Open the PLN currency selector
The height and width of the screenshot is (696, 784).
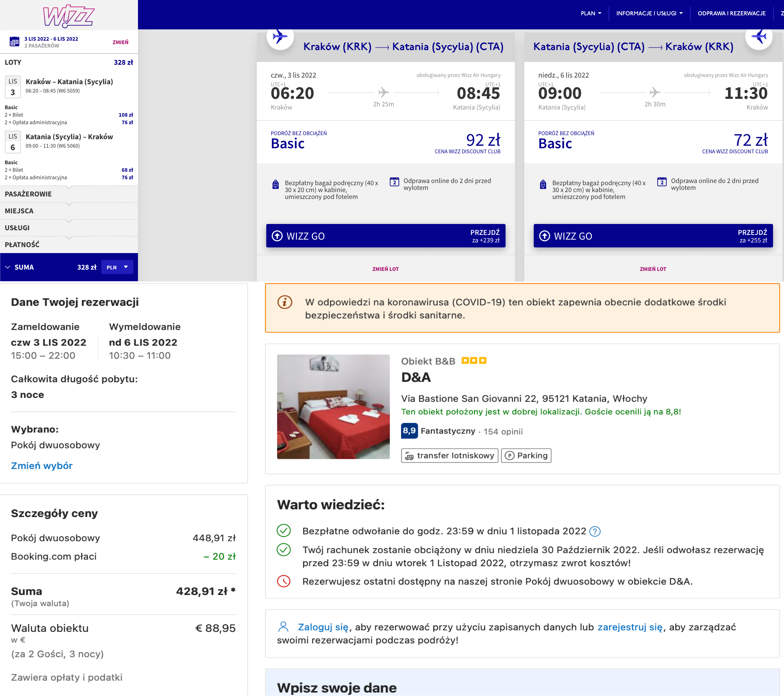117,267
